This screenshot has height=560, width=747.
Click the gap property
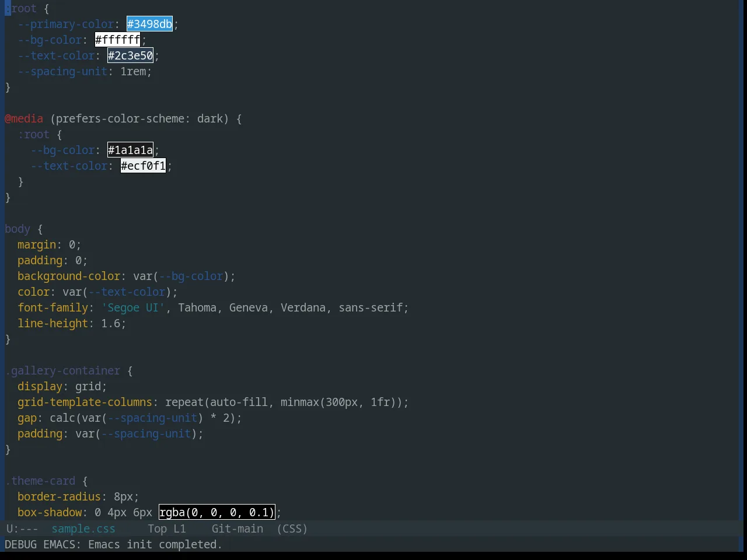point(27,418)
